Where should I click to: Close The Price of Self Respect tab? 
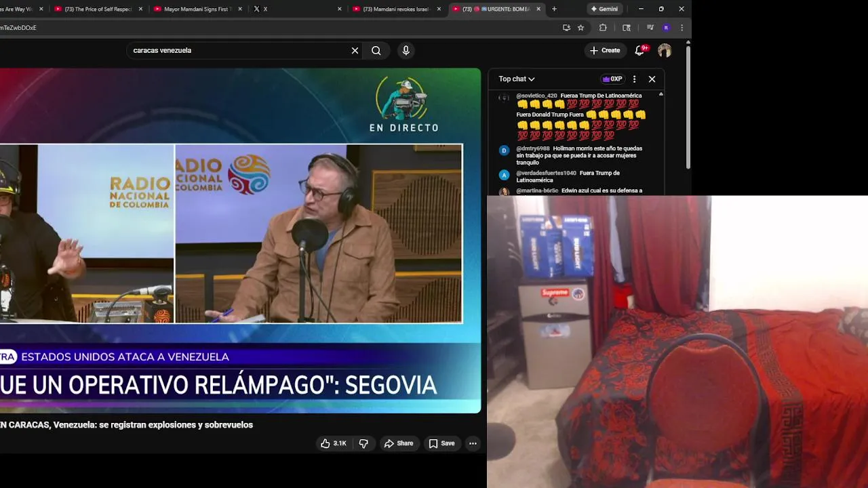pyautogui.click(x=140, y=9)
